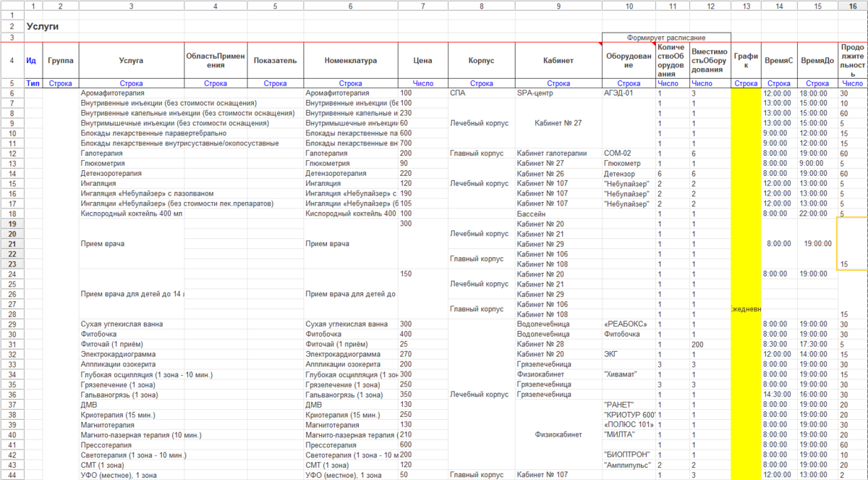Select the 'Формирует расписание' header cell
Image resolution: width=868 pixels, height=480 pixels.
(x=666, y=38)
